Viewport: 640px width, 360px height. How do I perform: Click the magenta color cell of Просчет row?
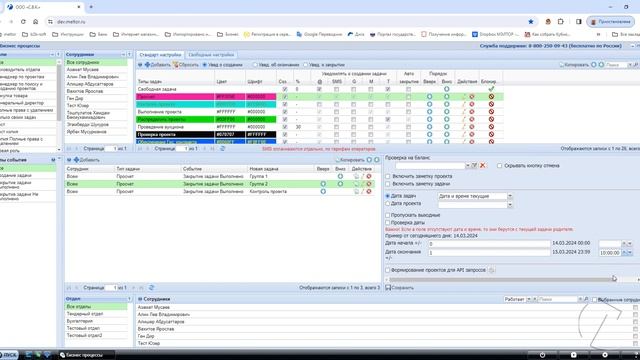(230, 97)
